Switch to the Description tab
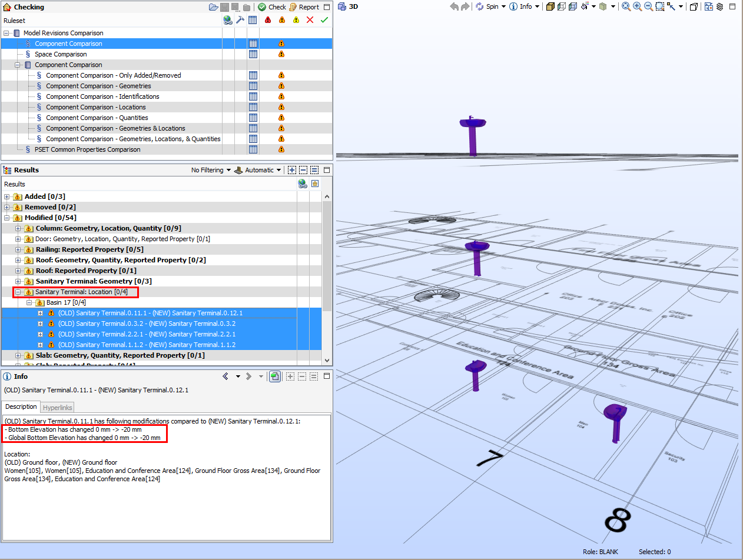 tap(21, 406)
